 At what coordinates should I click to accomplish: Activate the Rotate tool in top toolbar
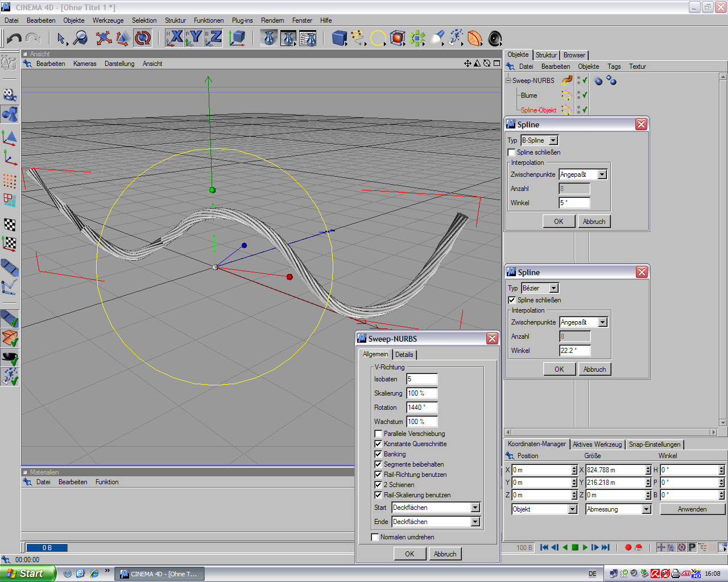(x=143, y=38)
